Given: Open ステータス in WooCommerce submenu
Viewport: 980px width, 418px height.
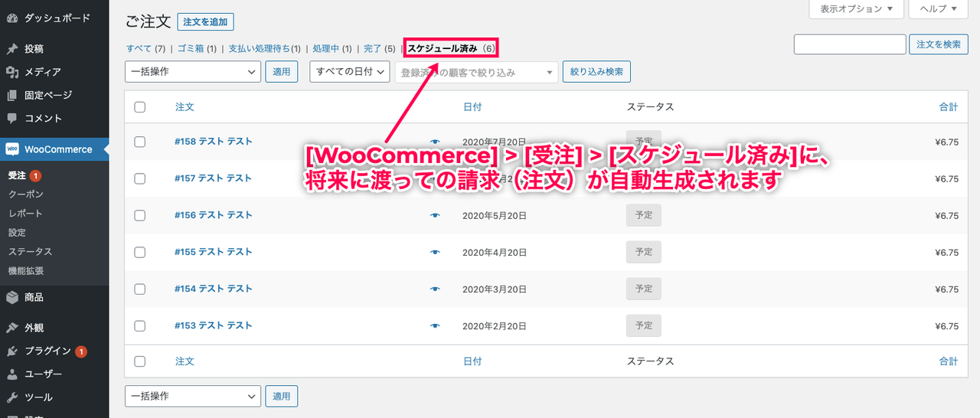Looking at the screenshot, I should [31, 252].
